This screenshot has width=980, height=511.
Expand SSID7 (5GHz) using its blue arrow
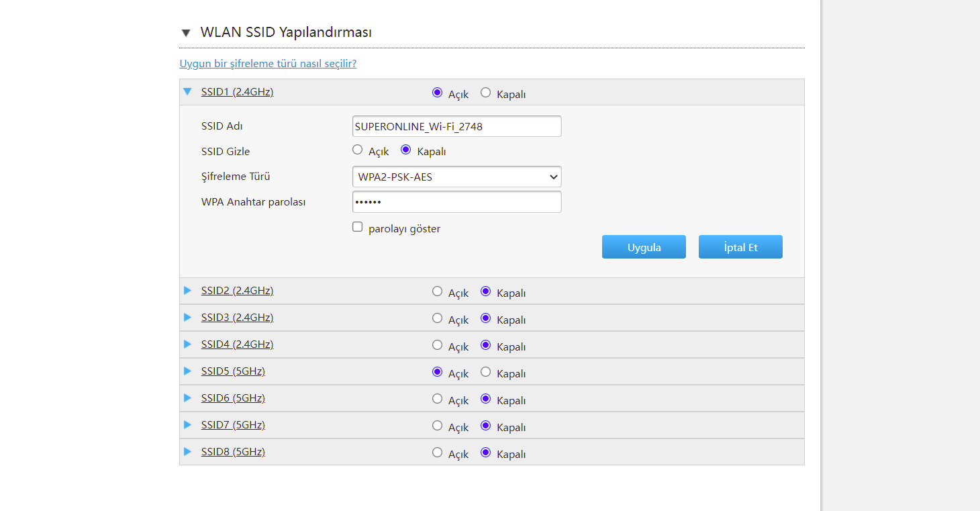point(187,425)
